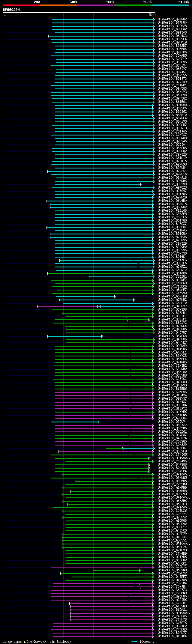Select hit label UniRef100_Q0J2C0
This screenshot has width=192, height=644.
coord(172,108)
